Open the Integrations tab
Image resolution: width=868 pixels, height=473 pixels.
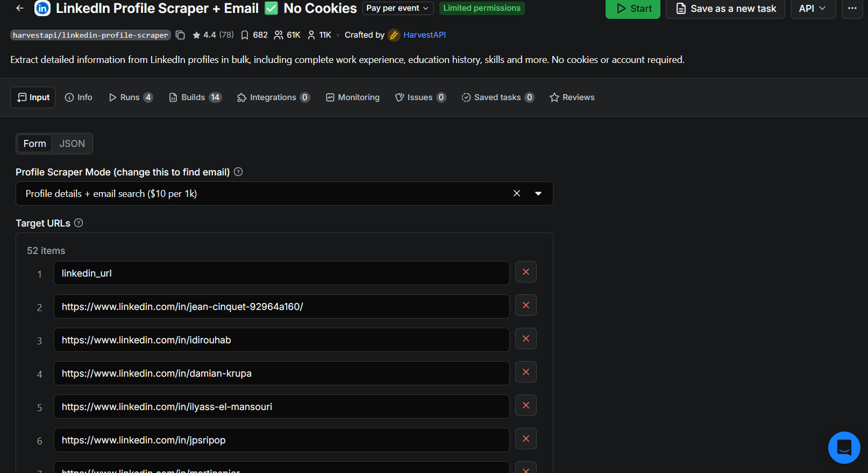tap(273, 97)
